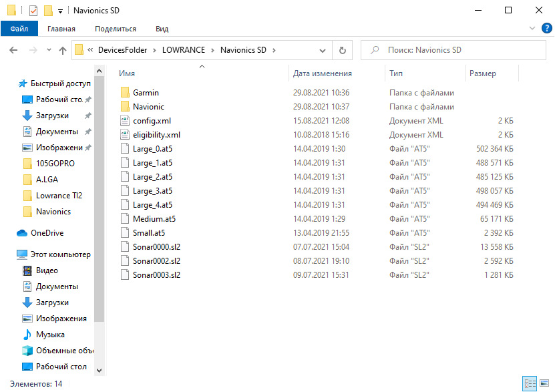Select the eligibility.xml file icon
The width and height of the screenshot is (555, 392).
point(125,135)
